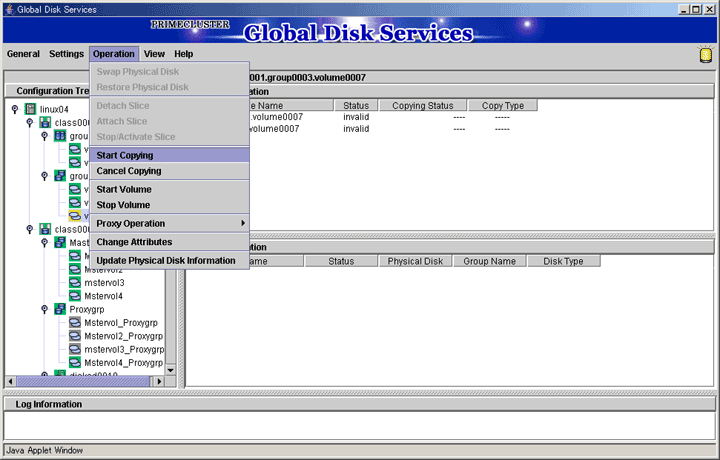720x460 pixels.
Task: Click the greyed-out Stop/Activate Slice entry
Action: point(170,137)
